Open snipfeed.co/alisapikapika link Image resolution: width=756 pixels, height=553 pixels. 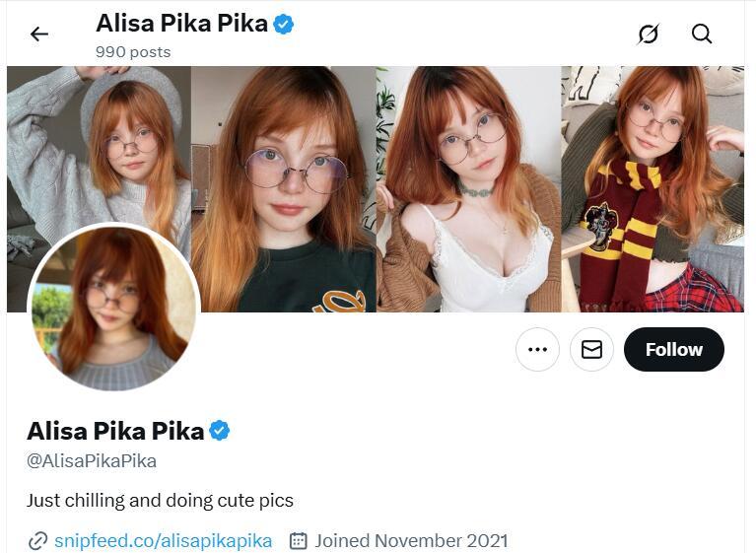(163, 541)
